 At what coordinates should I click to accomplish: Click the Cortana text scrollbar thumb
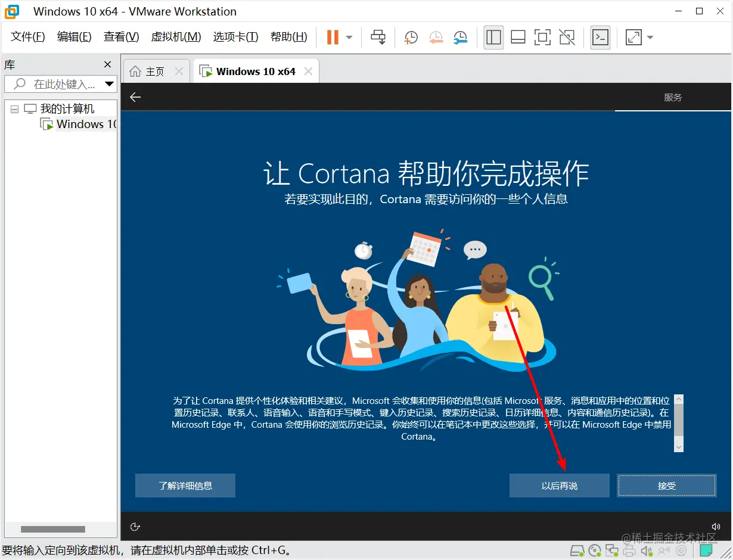(x=679, y=419)
